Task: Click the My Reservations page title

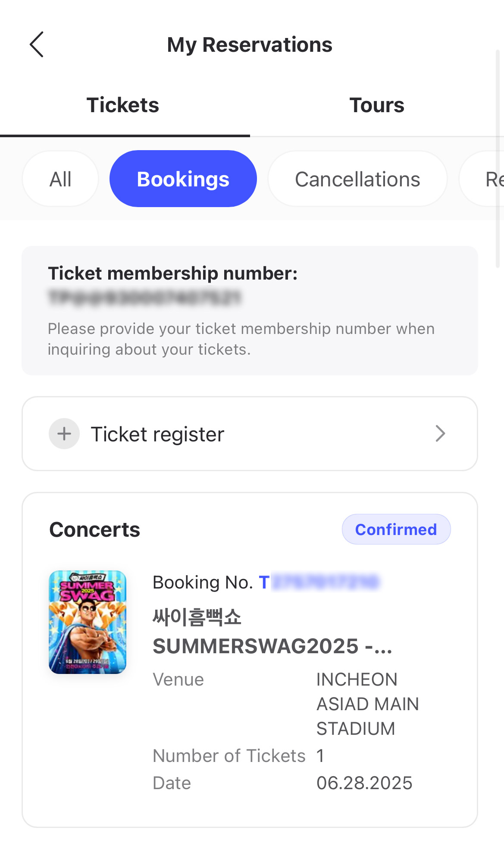Action: pyautogui.click(x=250, y=45)
